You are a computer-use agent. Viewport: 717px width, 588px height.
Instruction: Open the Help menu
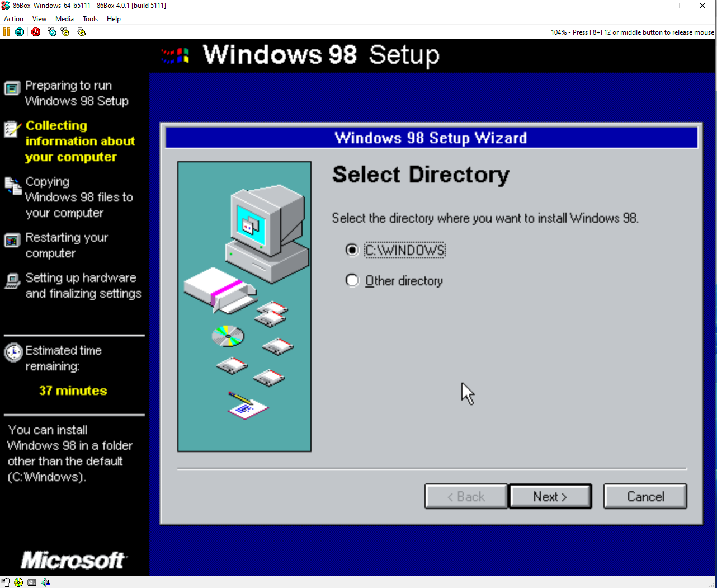(114, 18)
